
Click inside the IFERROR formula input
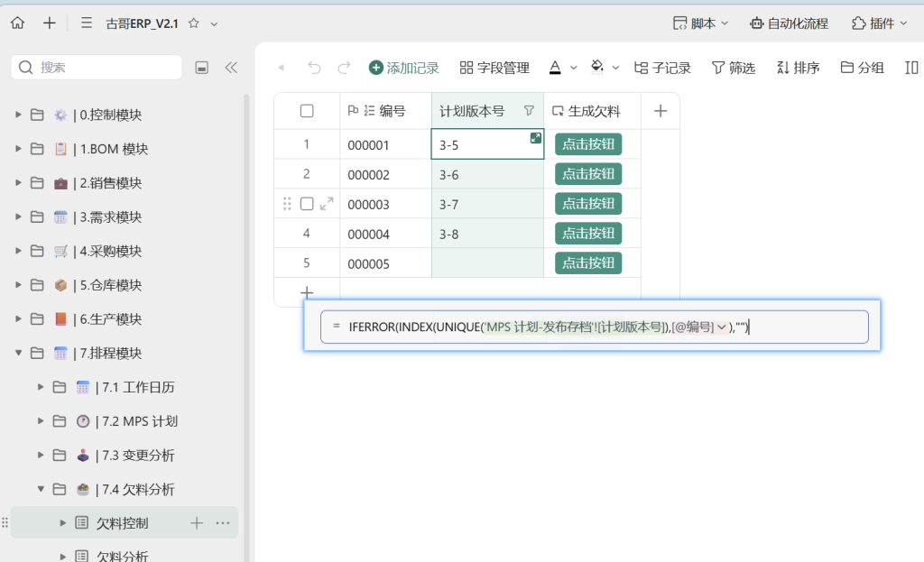point(594,327)
